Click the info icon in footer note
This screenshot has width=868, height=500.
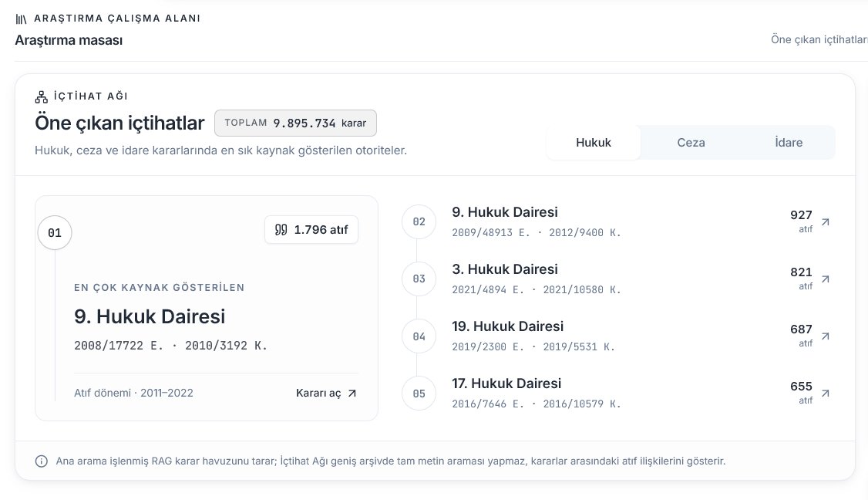coord(42,461)
